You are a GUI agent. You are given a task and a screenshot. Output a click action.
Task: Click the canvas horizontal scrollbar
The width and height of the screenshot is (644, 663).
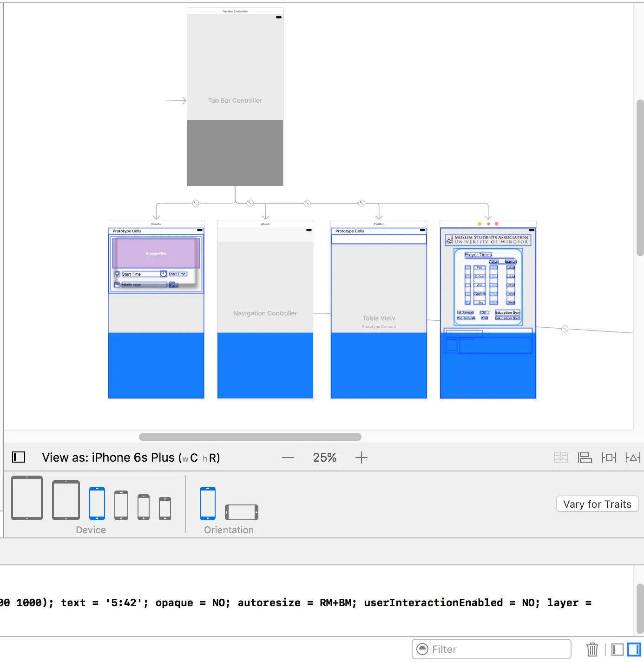point(250,437)
